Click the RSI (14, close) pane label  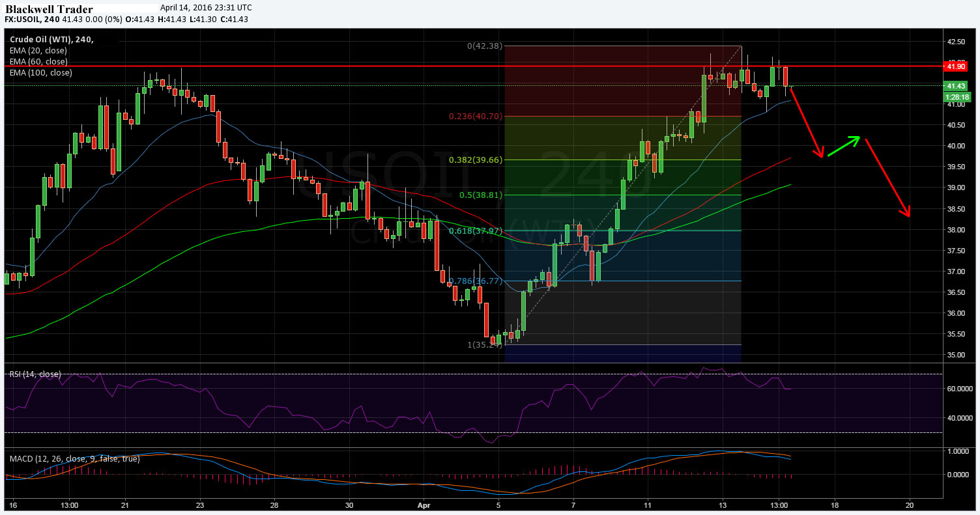coord(35,374)
